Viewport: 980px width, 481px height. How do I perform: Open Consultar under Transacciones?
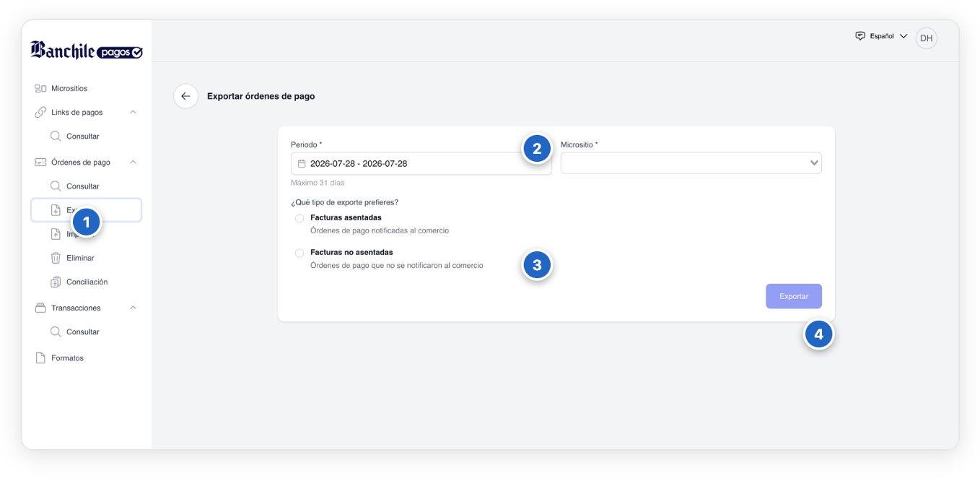point(82,332)
